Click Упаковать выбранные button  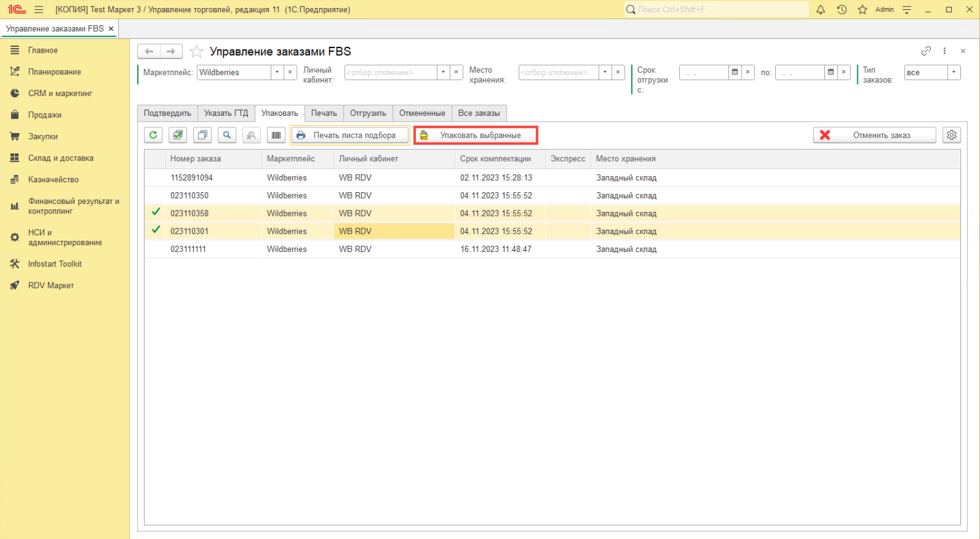476,135
